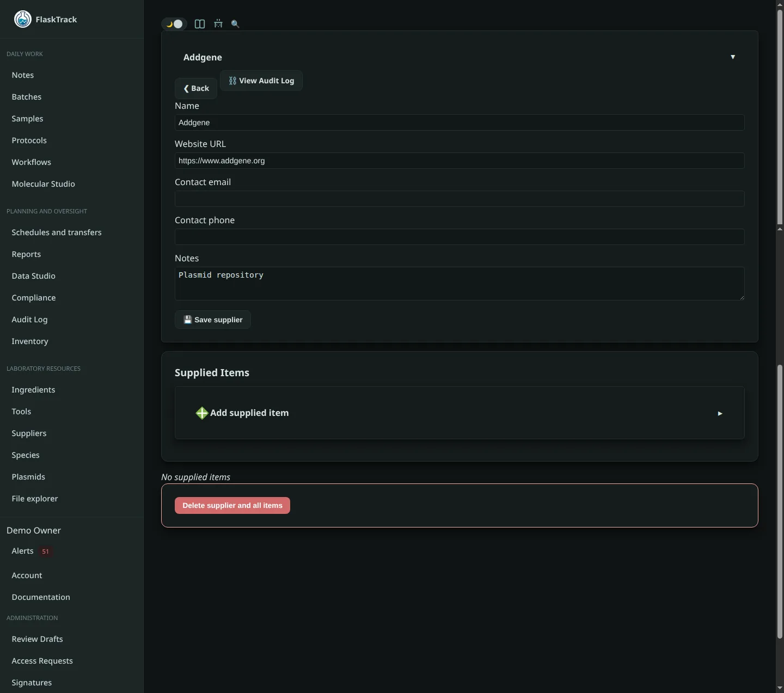Click the FlaskTrack logo icon
The image size is (784, 693).
(22, 19)
